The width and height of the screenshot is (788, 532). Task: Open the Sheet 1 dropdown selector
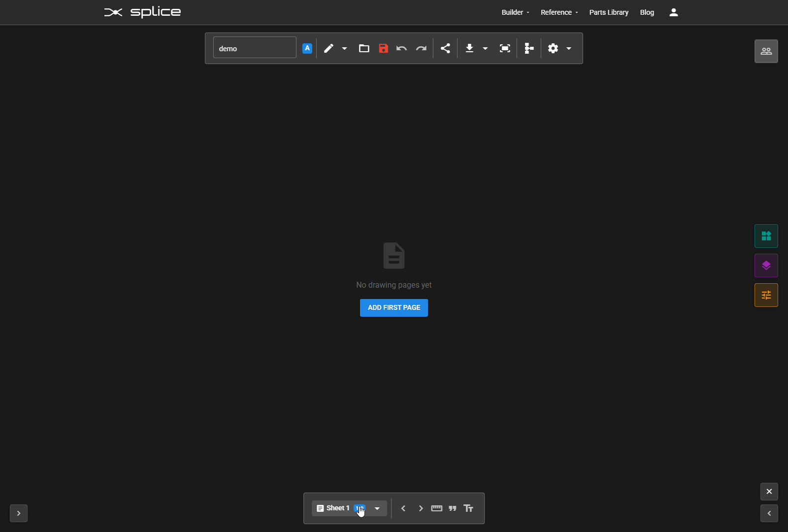coord(376,508)
